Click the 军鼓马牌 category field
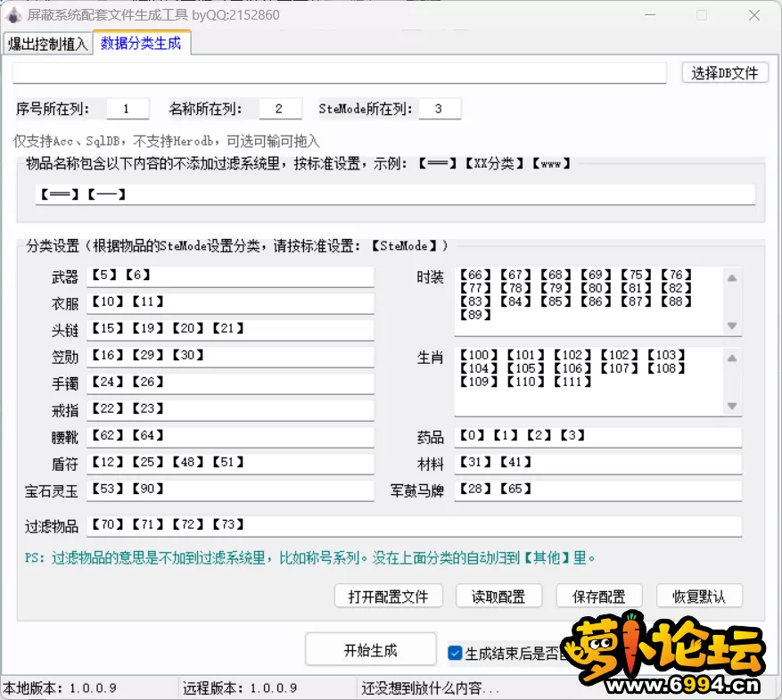The width and height of the screenshot is (782, 700). (598, 490)
